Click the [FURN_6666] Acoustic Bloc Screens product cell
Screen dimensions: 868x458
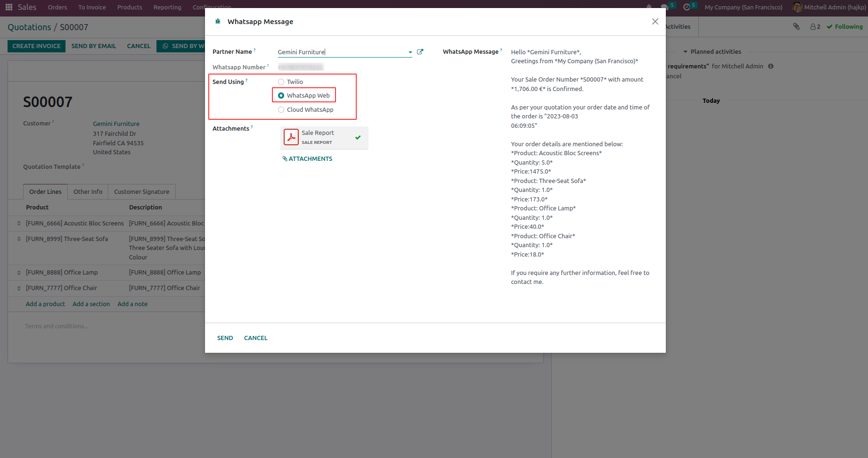pos(75,224)
